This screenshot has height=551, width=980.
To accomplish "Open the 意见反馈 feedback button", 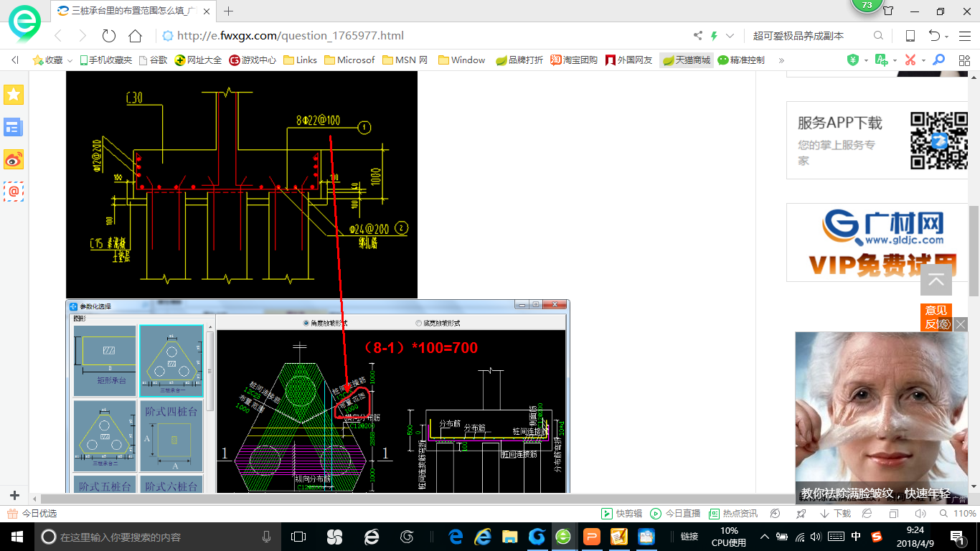I will tap(936, 317).
